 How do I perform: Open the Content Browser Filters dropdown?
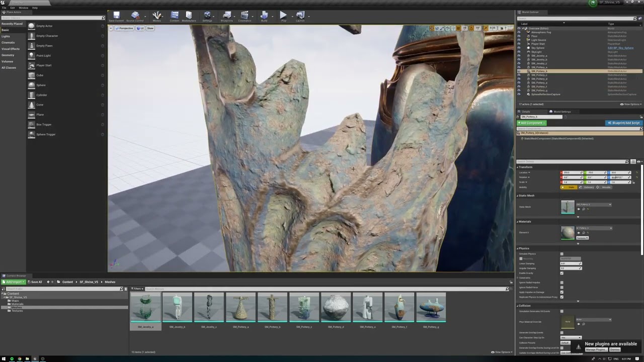point(137,289)
